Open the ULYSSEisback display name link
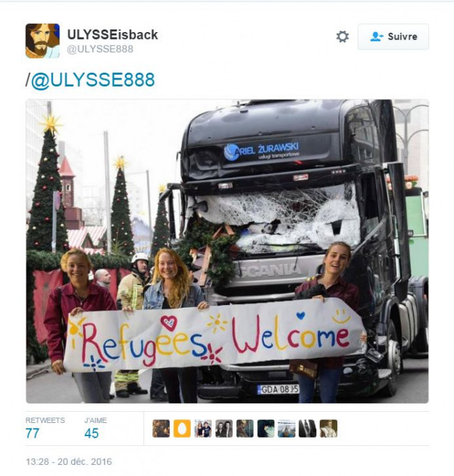The width and height of the screenshot is (454, 476). pos(112,35)
